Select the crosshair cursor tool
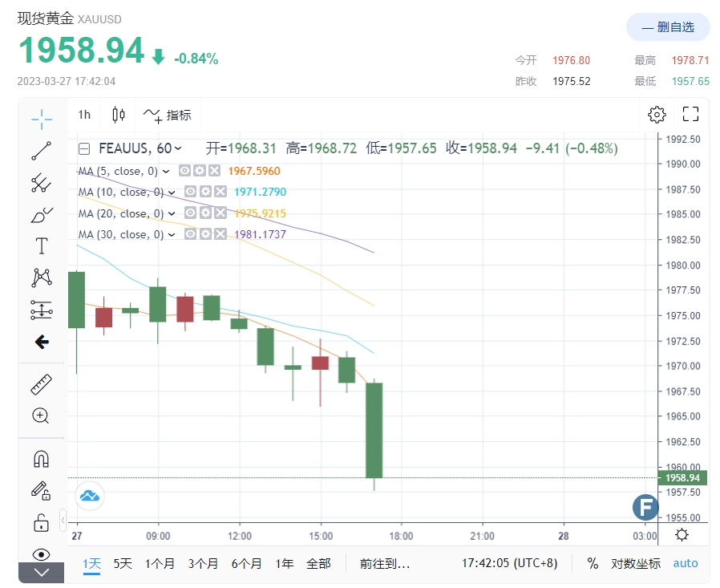Viewport: 720px width, 588px height. (41, 118)
